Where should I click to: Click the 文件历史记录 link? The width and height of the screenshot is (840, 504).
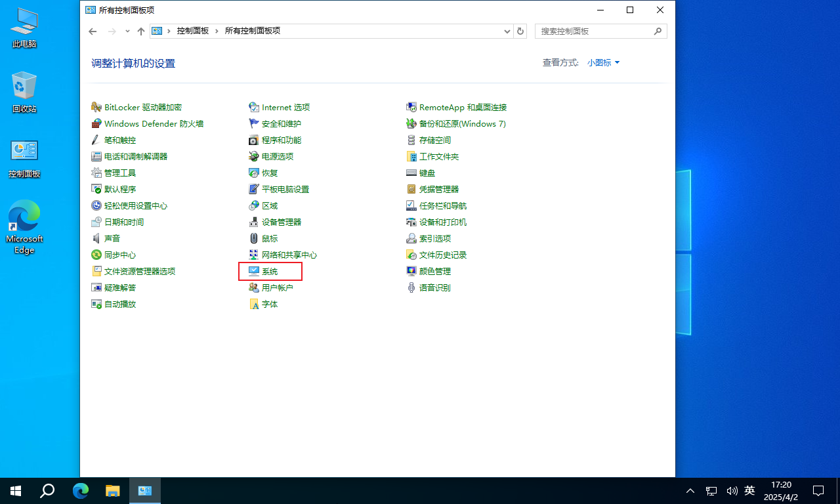443,255
